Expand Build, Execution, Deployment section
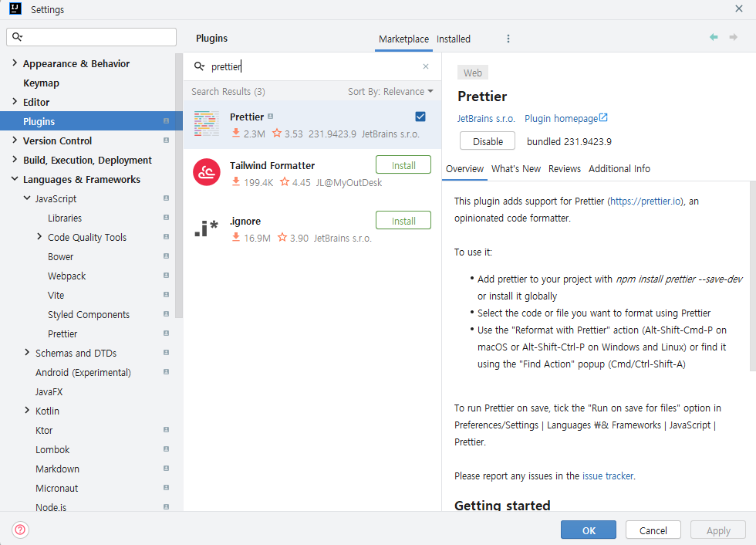Screen dimensions: 756x545 (x=15, y=159)
